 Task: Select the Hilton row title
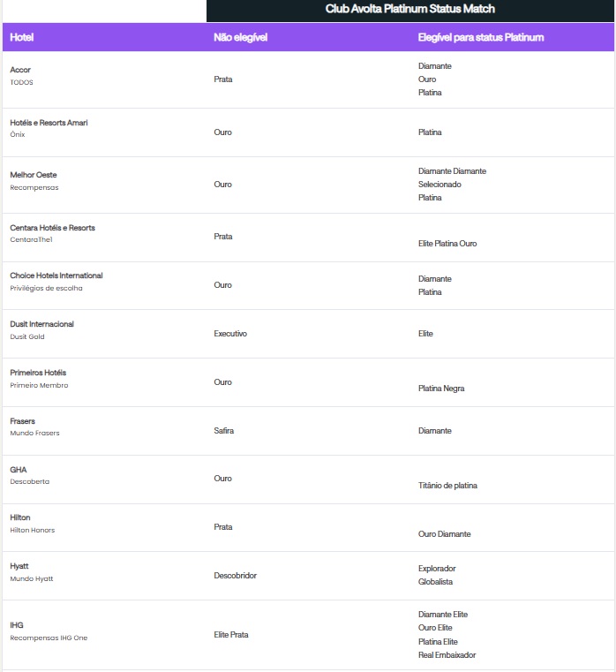[x=20, y=517]
